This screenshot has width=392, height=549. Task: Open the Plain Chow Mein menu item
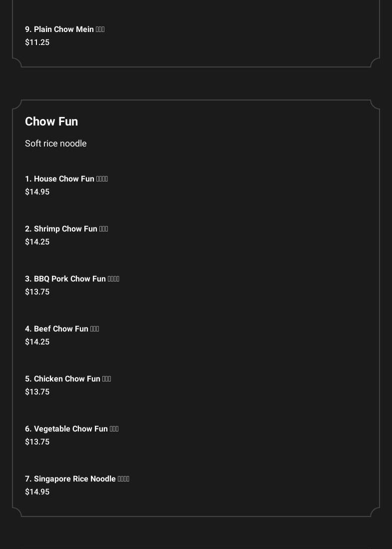point(64,29)
